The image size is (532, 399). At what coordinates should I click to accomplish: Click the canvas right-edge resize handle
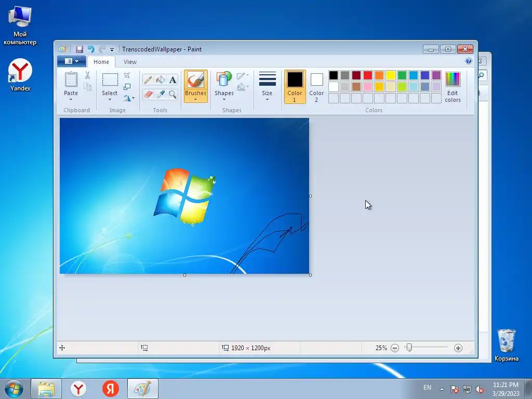pyautogui.click(x=311, y=196)
